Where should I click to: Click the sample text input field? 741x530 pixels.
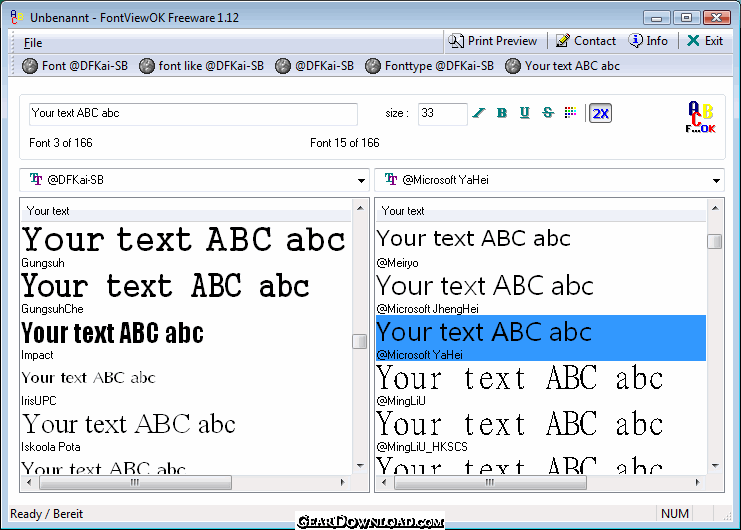click(x=193, y=114)
